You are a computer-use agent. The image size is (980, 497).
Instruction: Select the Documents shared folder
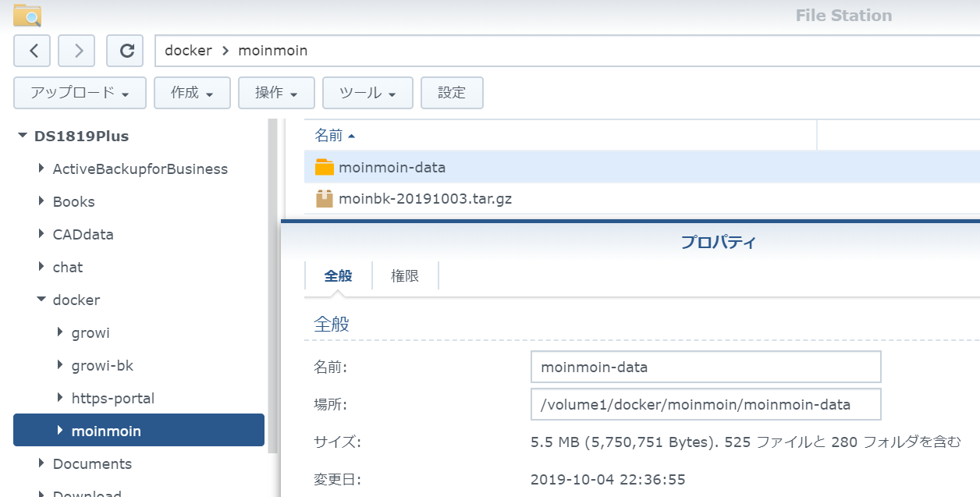92,463
